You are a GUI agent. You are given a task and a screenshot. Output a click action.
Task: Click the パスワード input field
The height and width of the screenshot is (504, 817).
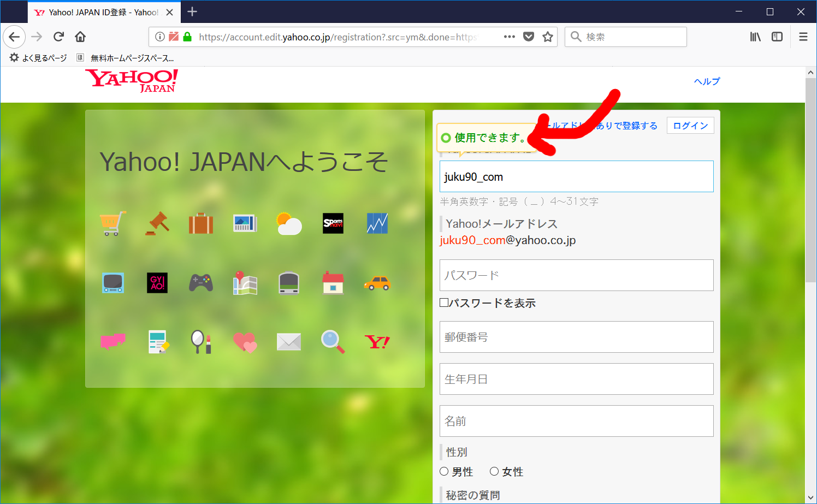coord(577,275)
